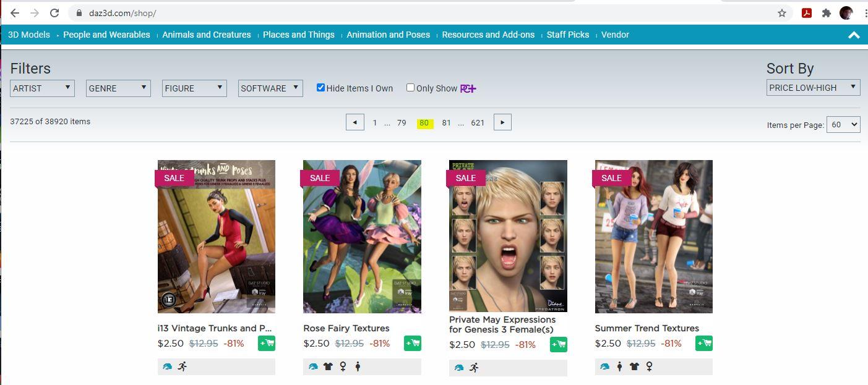Open i13 Vintage Trunks product image

pos(217,237)
